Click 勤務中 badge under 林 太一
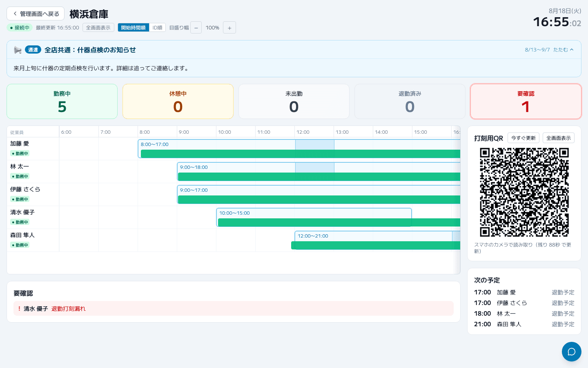This screenshot has height=368, width=588. [20, 176]
